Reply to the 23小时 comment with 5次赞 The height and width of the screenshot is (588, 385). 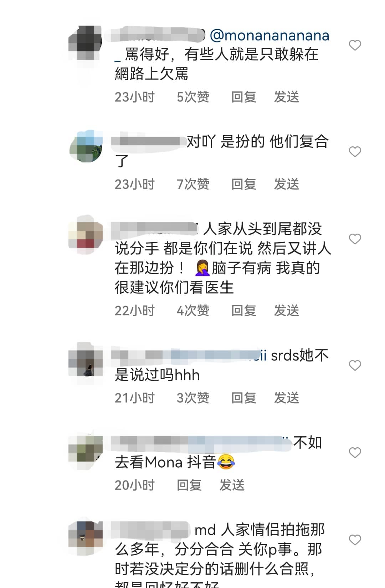point(244,97)
